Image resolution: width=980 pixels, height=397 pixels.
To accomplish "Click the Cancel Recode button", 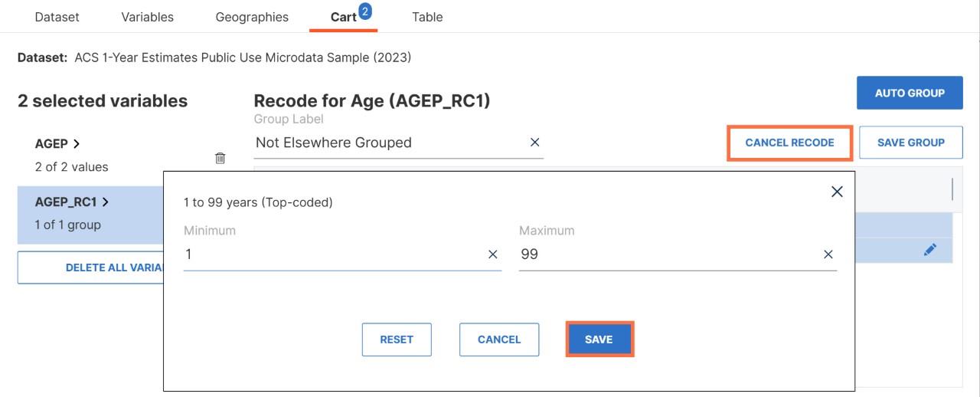I will pos(789,143).
